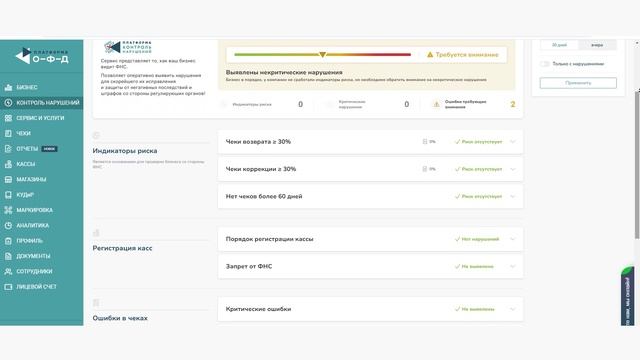Click the КУДиР sidebar icon
Image resolution: width=640 pixels, height=360 pixels.
8,195
